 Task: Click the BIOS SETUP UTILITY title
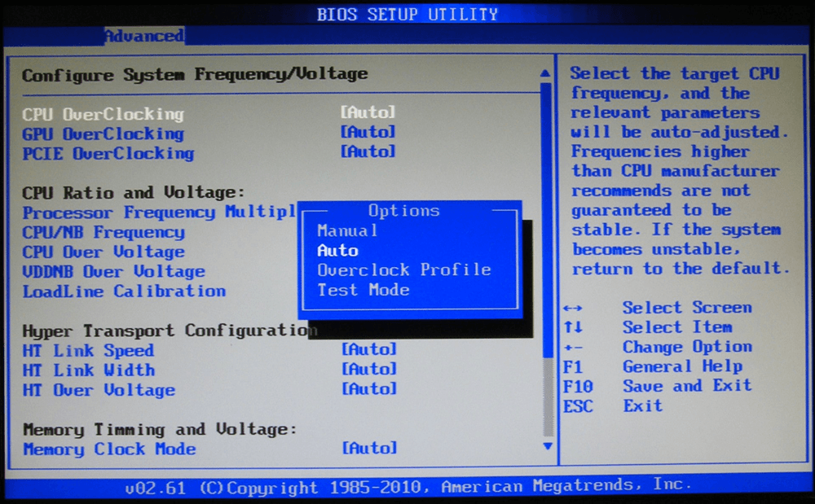coord(407,14)
